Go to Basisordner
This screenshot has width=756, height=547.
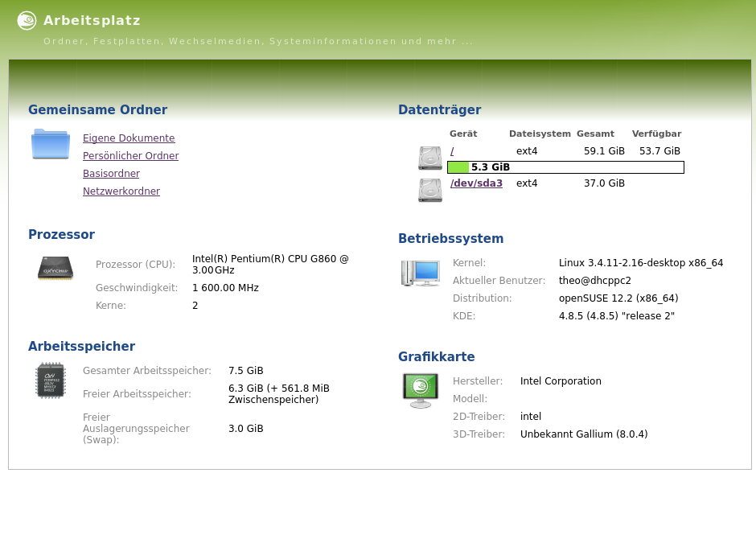[111, 174]
